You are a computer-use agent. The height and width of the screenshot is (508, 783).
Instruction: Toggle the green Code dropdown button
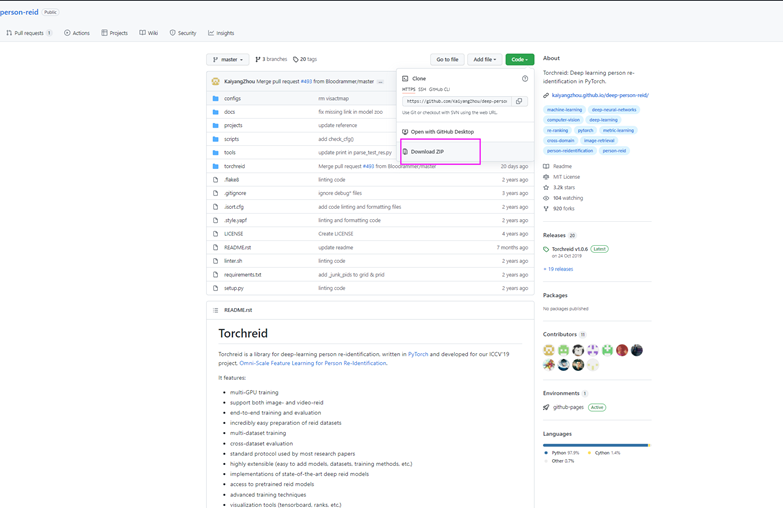click(519, 59)
